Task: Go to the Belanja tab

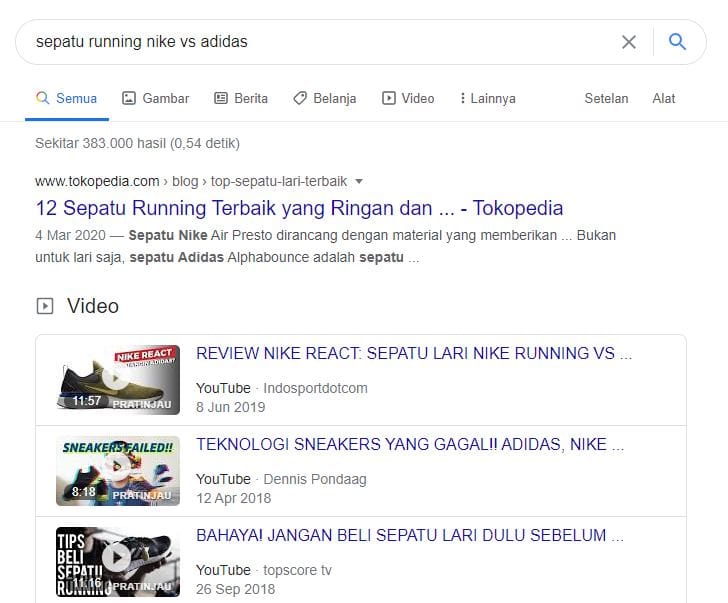Action: (x=325, y=98)
